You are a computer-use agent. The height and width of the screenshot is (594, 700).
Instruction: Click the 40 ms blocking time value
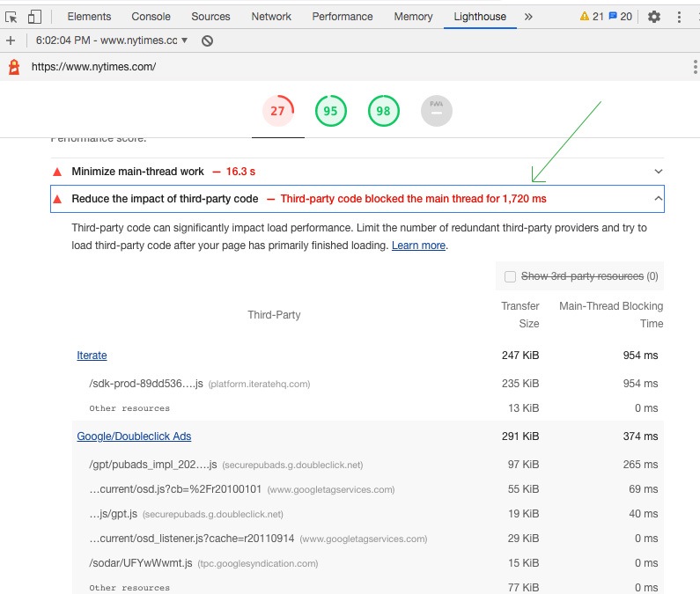644,514
